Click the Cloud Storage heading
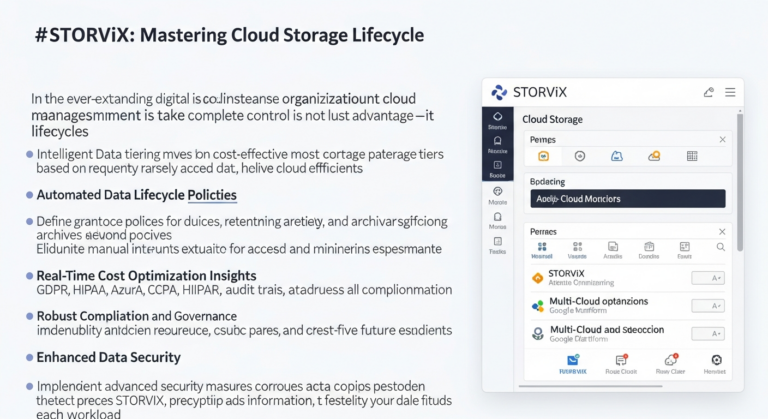 (x=552, y=119)
